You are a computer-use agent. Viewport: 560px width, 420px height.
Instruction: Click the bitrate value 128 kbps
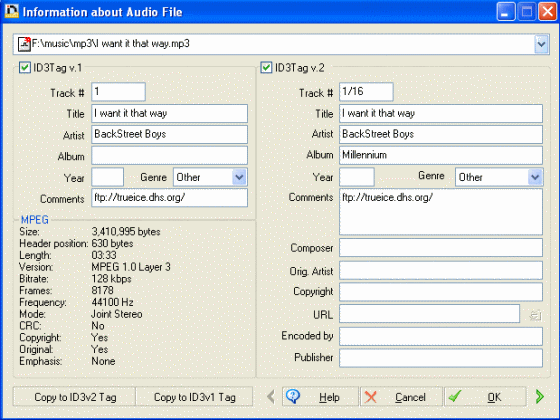[111, 279]
